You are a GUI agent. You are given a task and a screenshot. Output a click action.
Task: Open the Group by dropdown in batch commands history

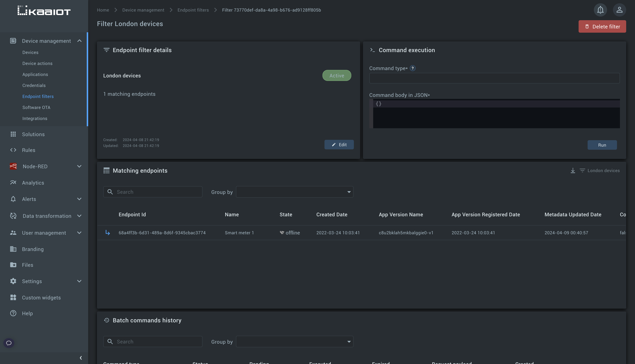tap(295, 341)
